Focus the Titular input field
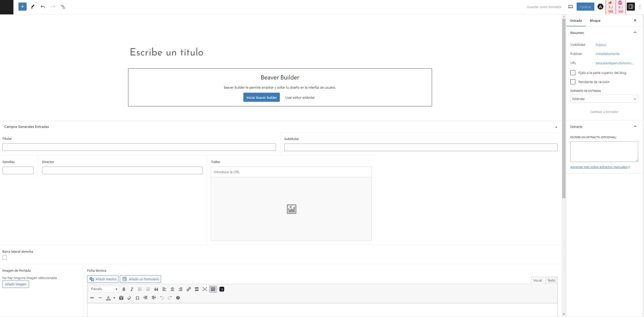This screenshot has height=317, width=644. pyautogui.click(x=139, y=147)
